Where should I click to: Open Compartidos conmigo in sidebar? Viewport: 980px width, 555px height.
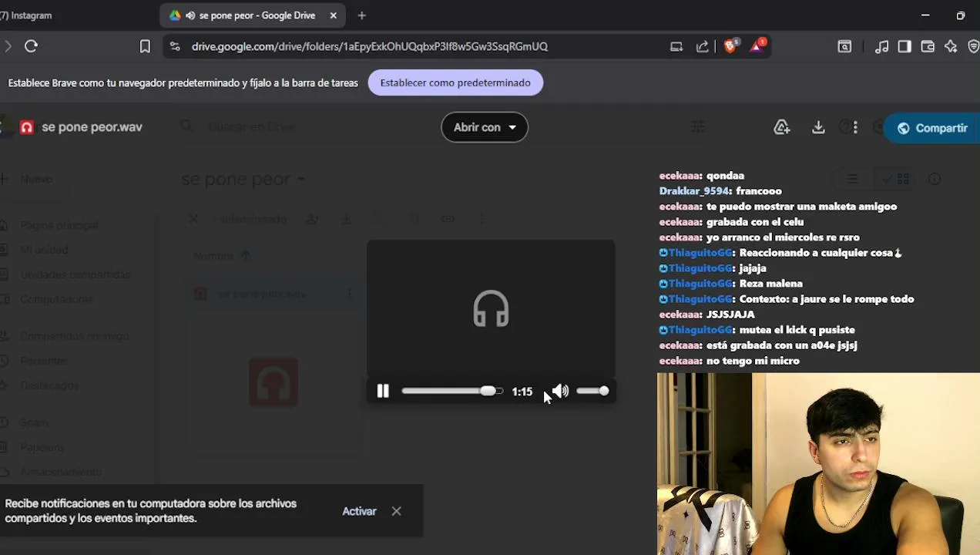tap(75, 336)
